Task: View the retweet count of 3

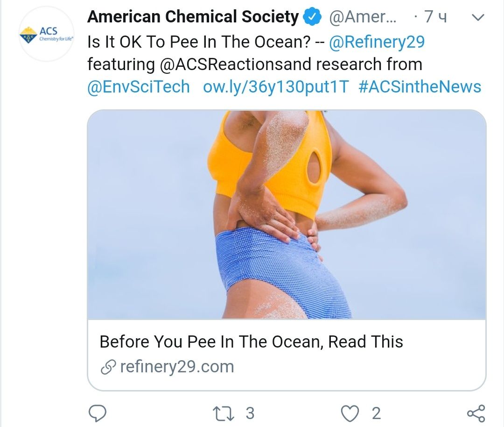Action: pos(250,413)
